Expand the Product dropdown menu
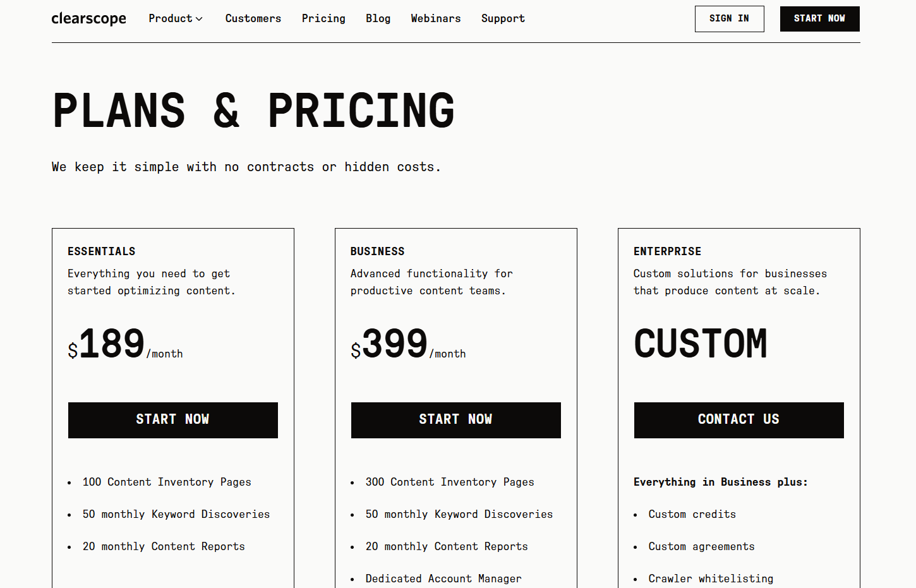916x588 pixels. (176, 19)
